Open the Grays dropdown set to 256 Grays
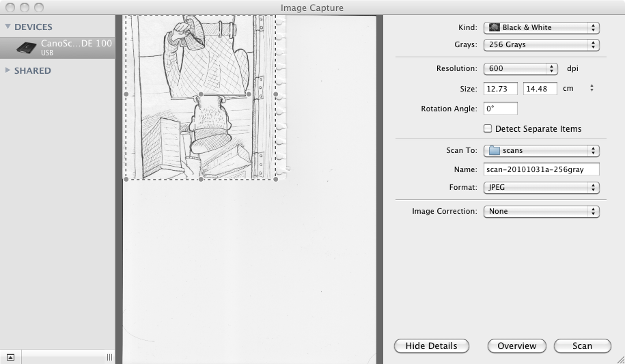The height and width of the screenshot is (364, 625). tap(541, 45)
